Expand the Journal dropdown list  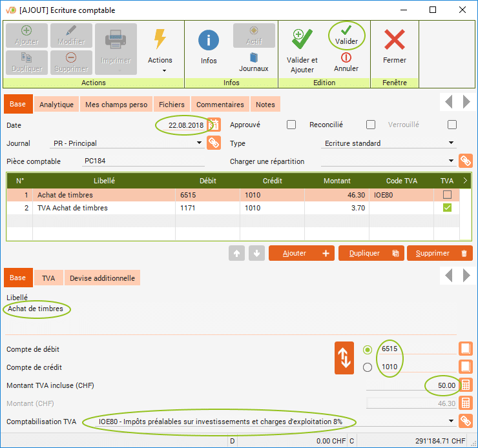coord(199,143)
